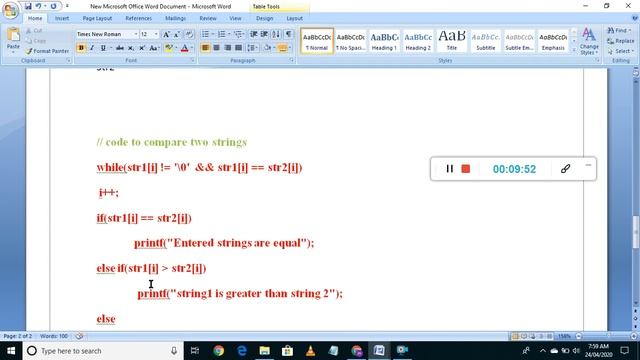Switch to the Mailings tab
Viewport: 640px width, 360px height.
176,18
